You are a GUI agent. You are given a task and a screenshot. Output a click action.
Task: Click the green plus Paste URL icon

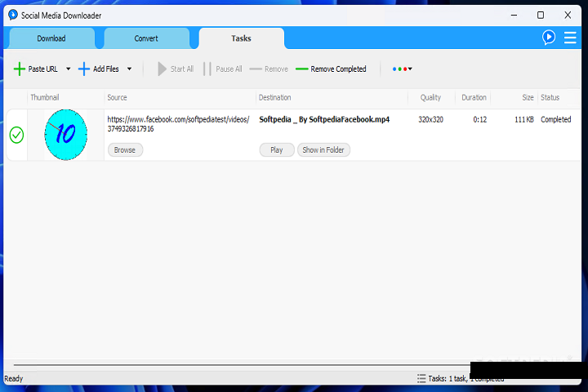[x=20, y=69]
